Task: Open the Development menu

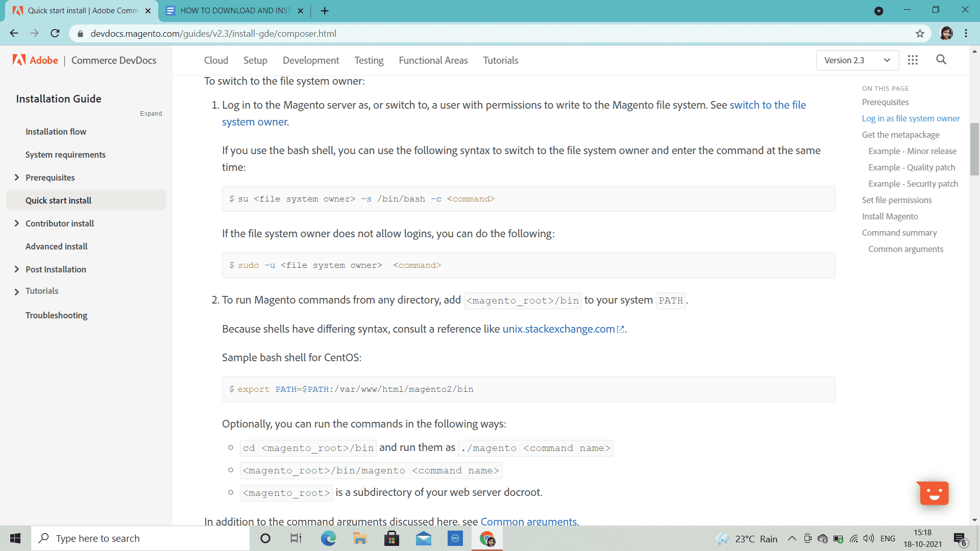Action: [311, 60]
